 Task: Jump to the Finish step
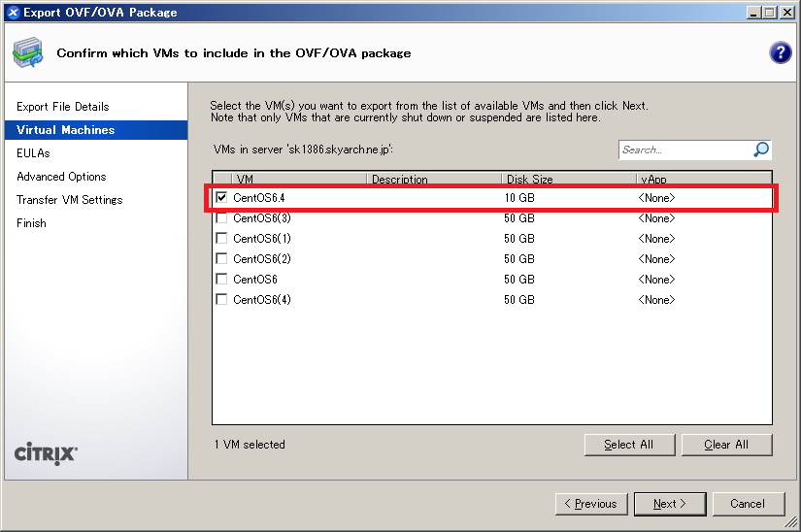pos(31,223)
